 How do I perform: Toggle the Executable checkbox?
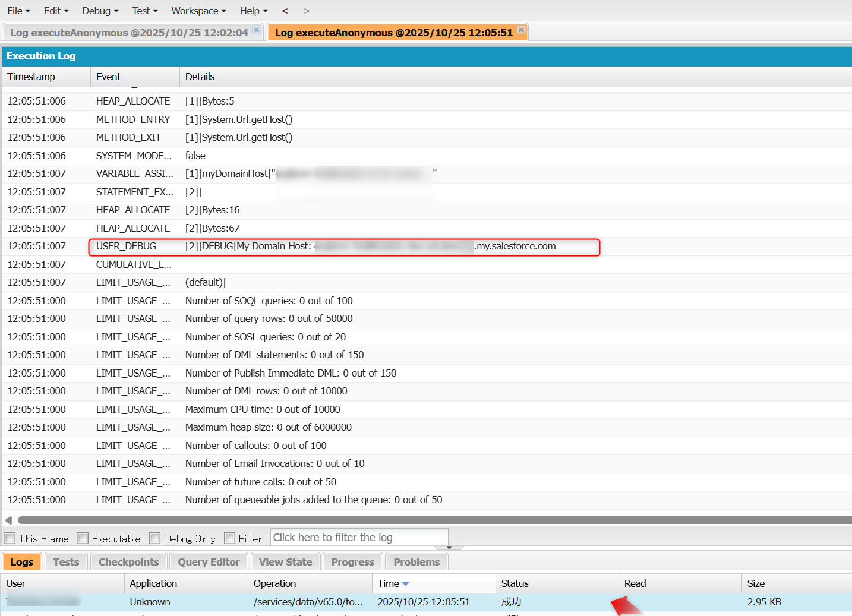tap(83, 539)
